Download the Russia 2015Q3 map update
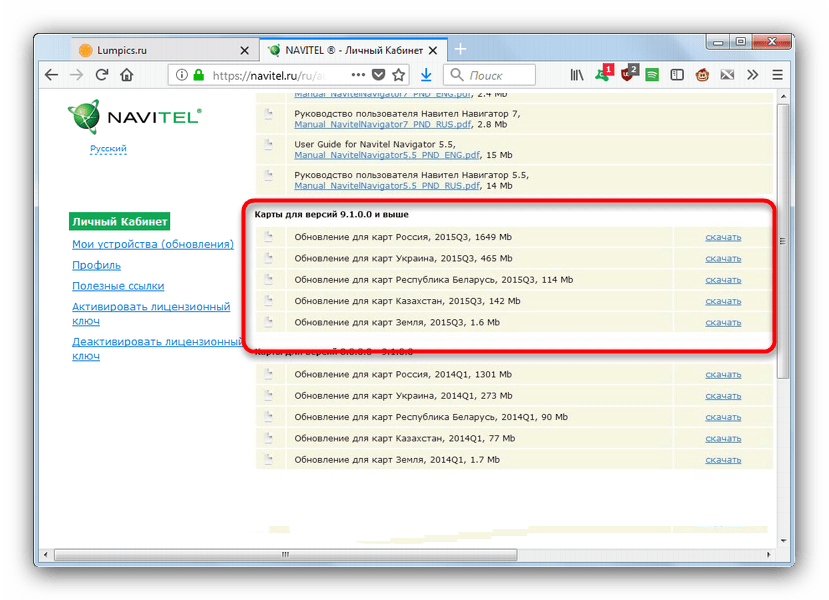The width and height of the screenshot is (829, 600). (722, 237)
